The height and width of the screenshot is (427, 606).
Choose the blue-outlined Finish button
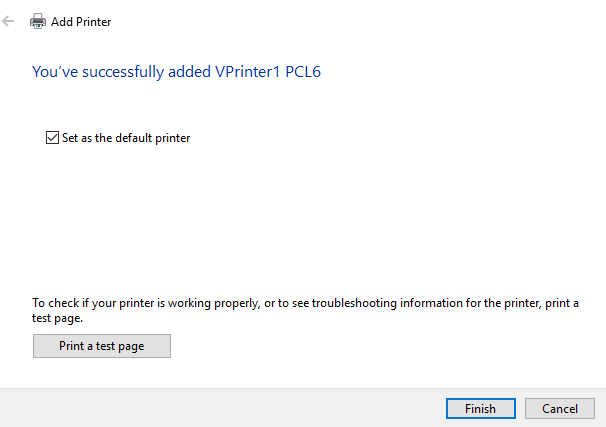(x=481, y=408)
